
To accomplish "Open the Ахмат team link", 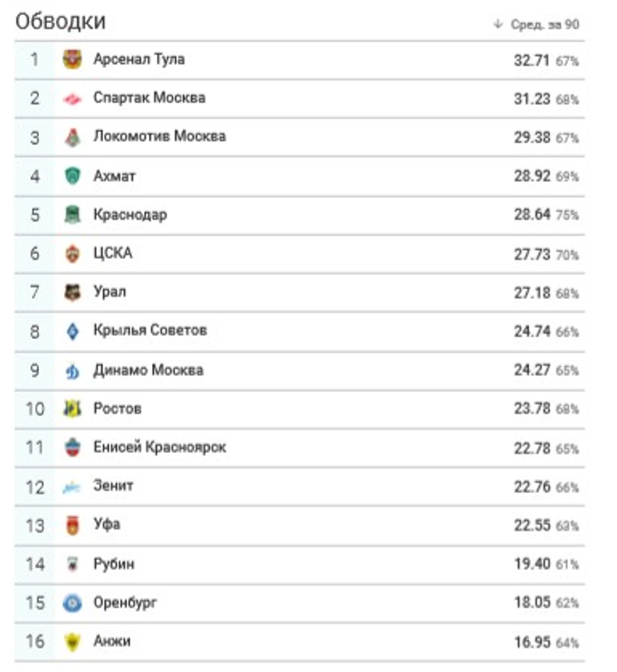I will (x=115, y=176).
